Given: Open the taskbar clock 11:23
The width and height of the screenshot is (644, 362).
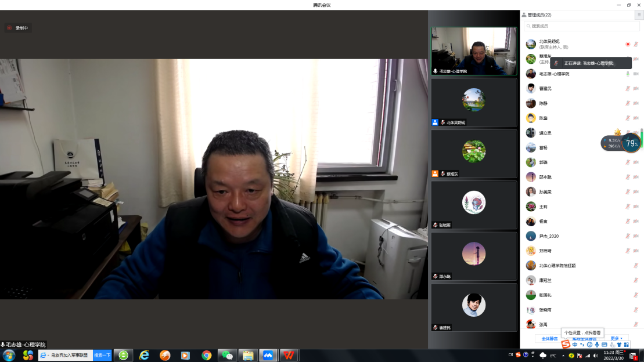Looking at the screenshot, I should point(614,356).
